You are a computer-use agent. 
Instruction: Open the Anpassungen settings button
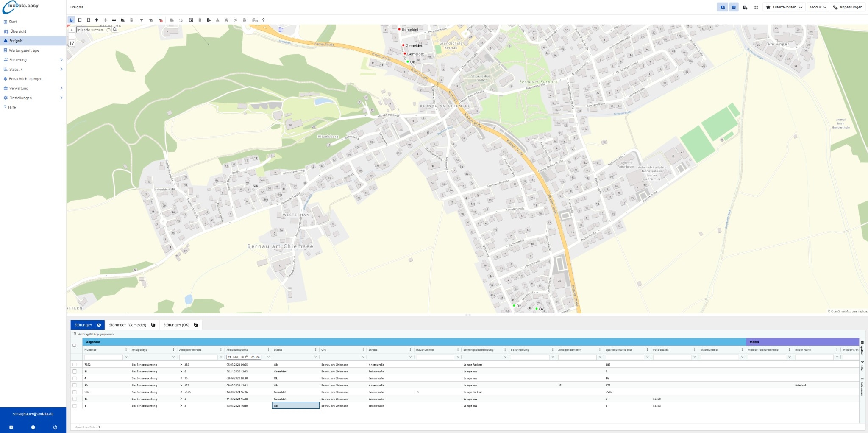pyautogui.click(x=848, y=7)
